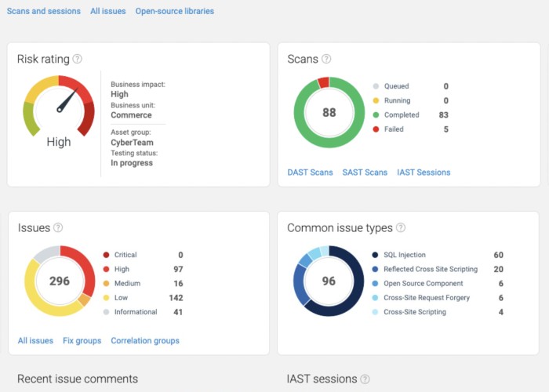Click the Risk rating help icon
This screenshot has width=549, height=392.
(78, 59)
